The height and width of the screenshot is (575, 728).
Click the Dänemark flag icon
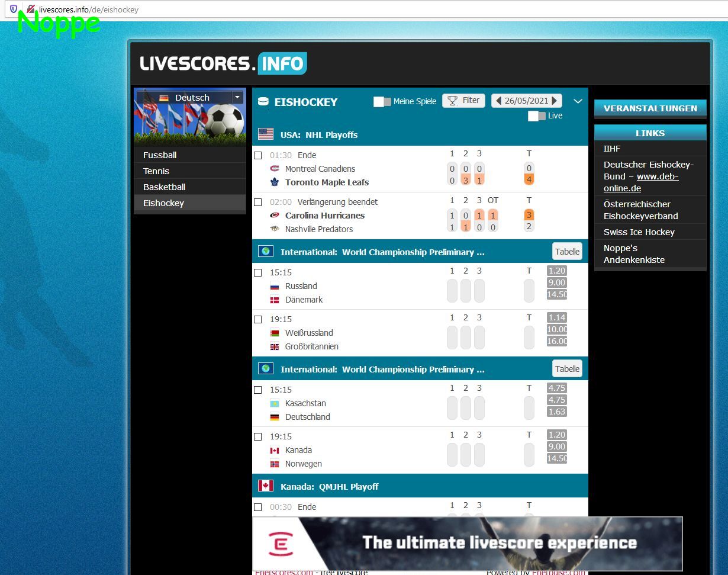point(274,300)
